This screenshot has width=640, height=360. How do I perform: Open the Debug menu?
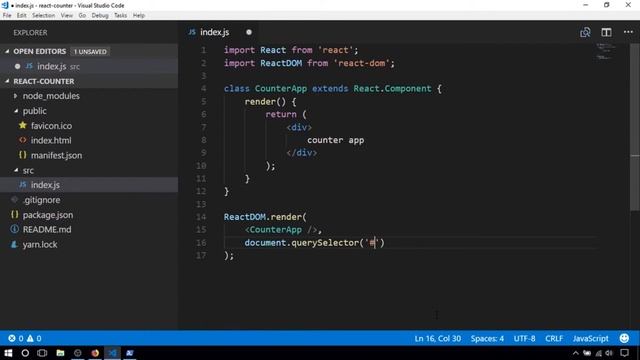100,15
